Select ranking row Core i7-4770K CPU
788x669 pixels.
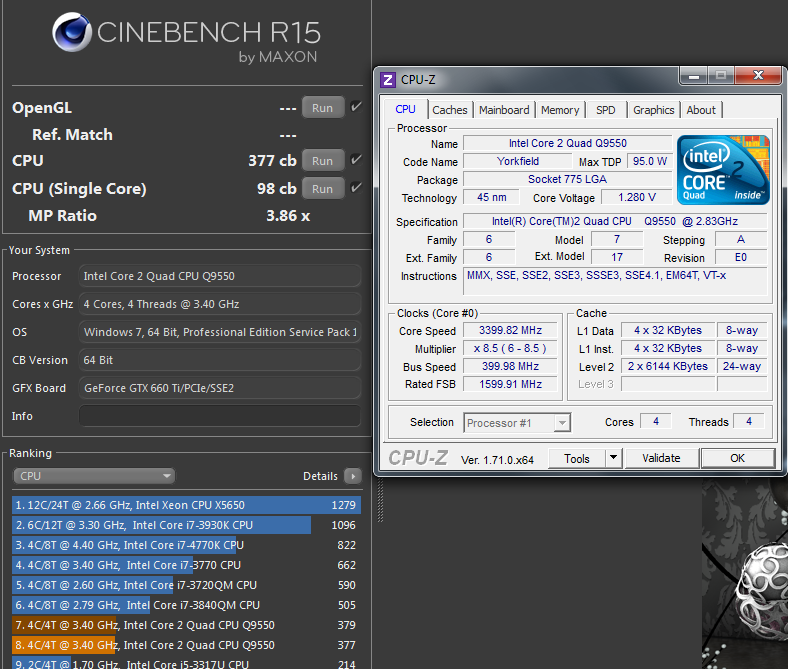[186, 545]
